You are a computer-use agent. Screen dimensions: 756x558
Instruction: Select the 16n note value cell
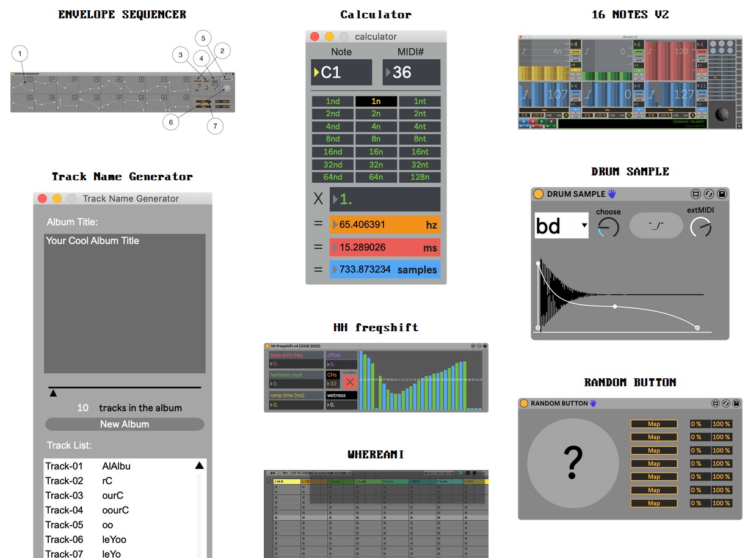click(376, 152)
